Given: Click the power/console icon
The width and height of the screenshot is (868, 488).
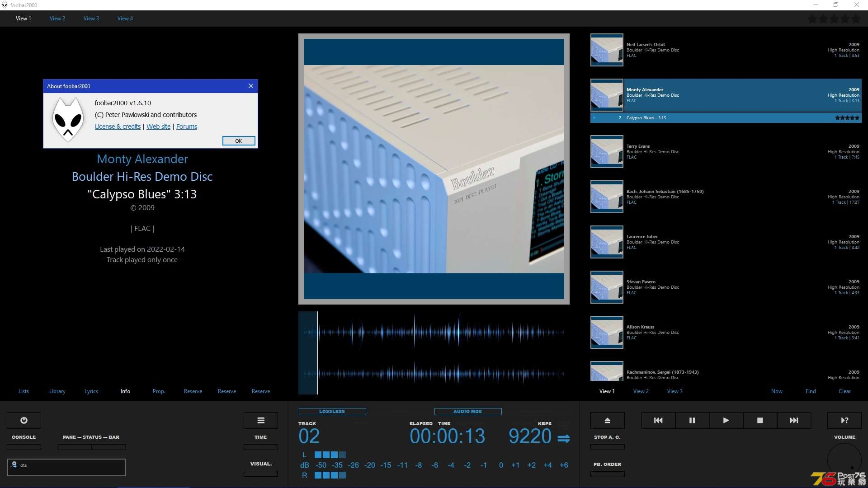Looking at the screenshot, I should click(x=23, y=419).
